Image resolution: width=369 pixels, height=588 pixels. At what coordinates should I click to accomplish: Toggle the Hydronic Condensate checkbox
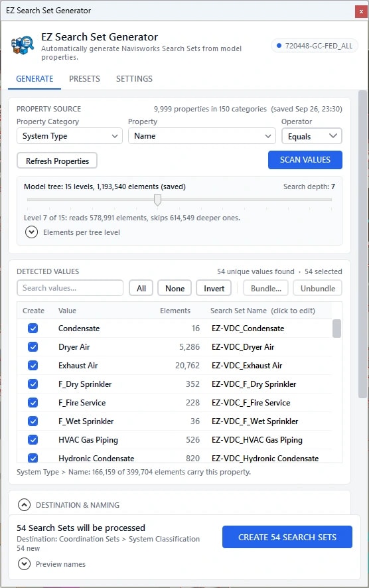(33, 458)
